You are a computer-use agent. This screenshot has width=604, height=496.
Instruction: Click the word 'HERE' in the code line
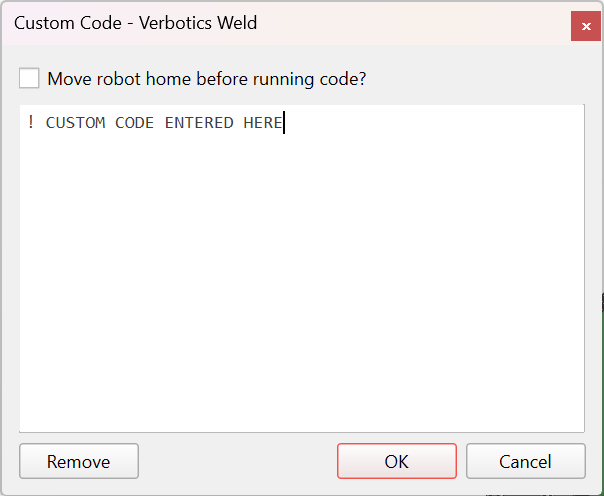(263, 123)
